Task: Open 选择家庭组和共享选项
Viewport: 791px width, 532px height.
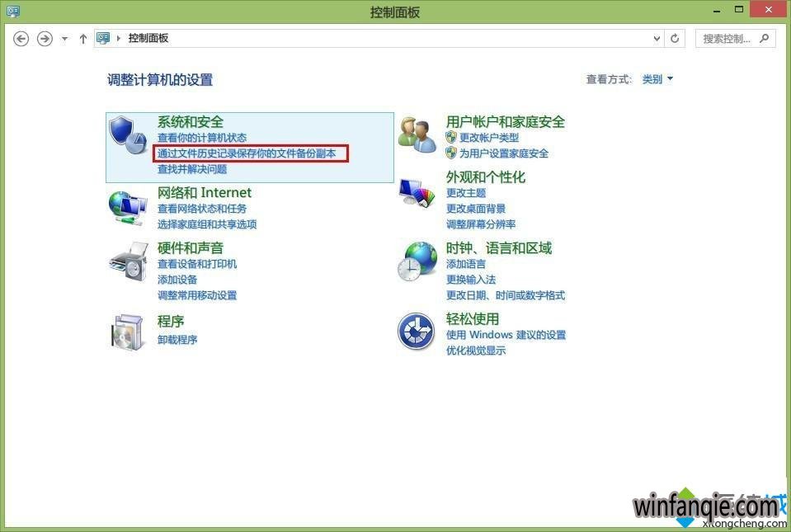Action: [207, 224]
